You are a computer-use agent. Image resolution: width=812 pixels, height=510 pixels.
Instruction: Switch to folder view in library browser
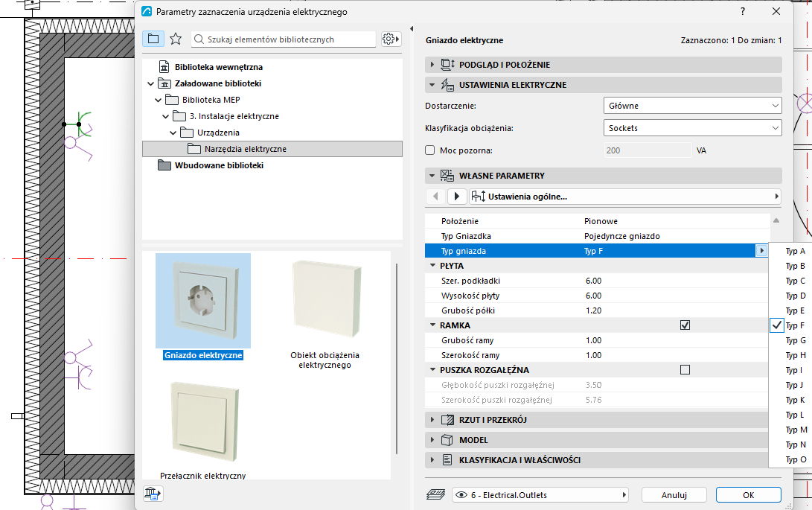click(153, 39)
